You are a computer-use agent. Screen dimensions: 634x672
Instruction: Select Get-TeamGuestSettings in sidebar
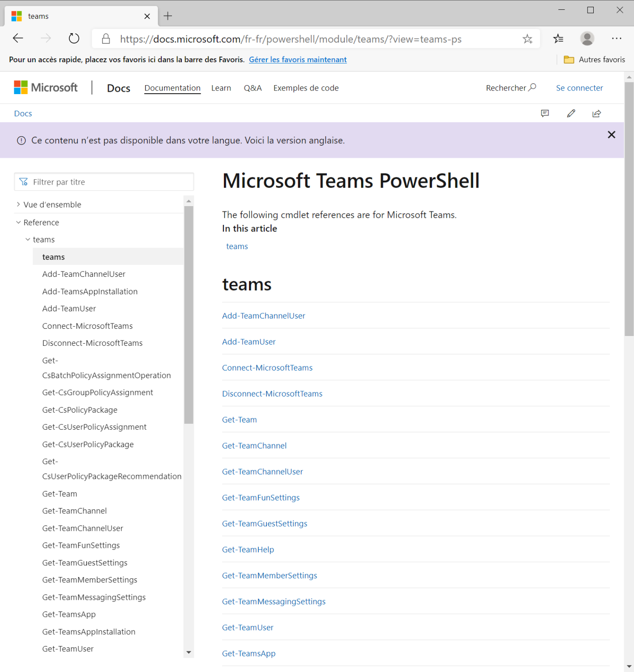(x=85, y=563)
